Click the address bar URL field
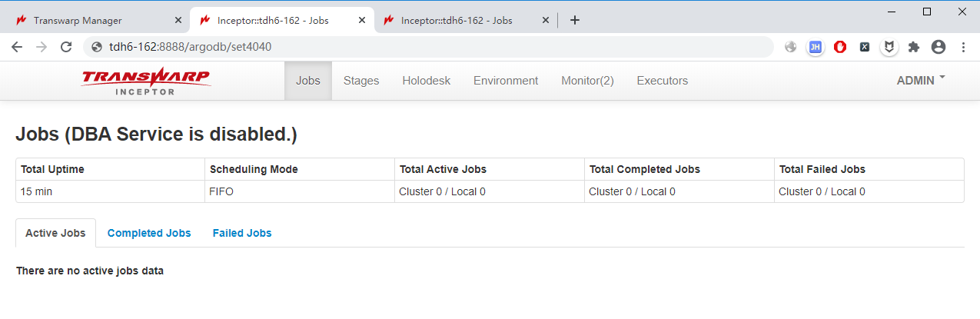This screenshot has height=319, width=980. 430,47
